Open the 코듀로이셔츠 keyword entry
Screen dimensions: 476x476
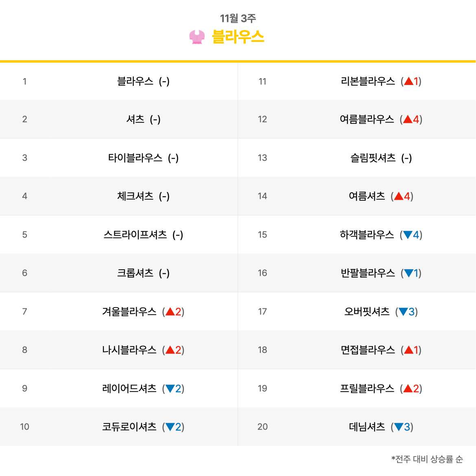point(129,426)
